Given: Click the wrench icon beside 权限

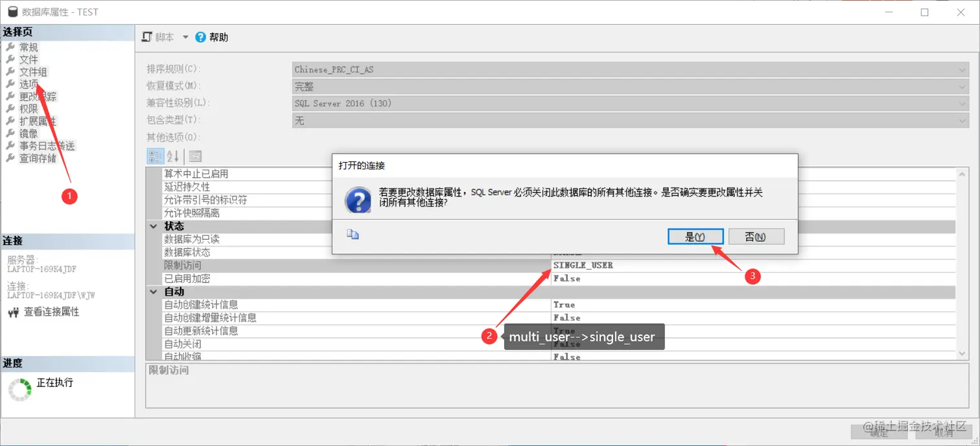Looking at the screenshot, I should [10, 109].
